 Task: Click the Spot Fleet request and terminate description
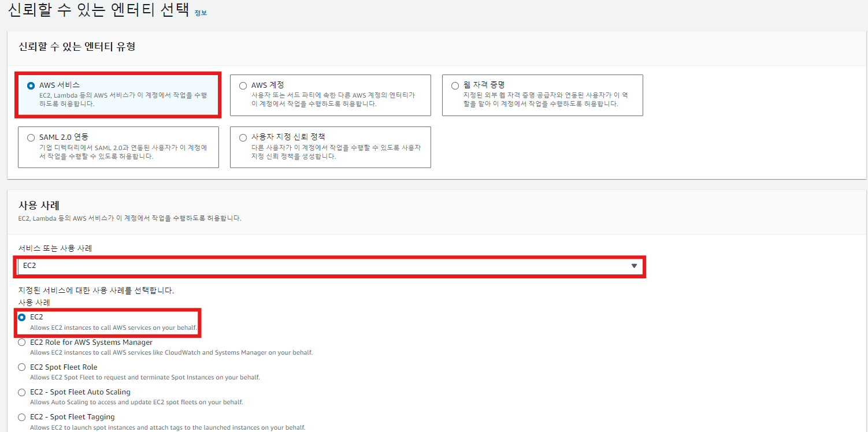(145, 377)
